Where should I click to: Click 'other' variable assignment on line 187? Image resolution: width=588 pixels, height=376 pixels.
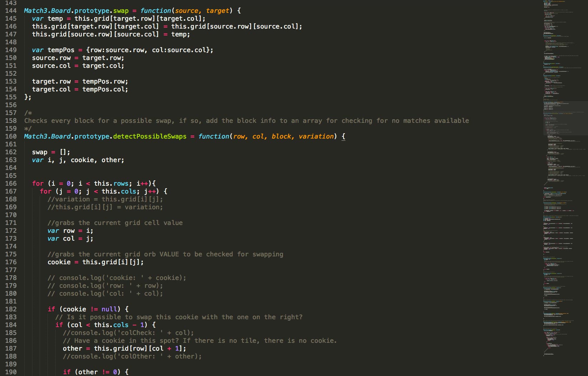(72, 349)
